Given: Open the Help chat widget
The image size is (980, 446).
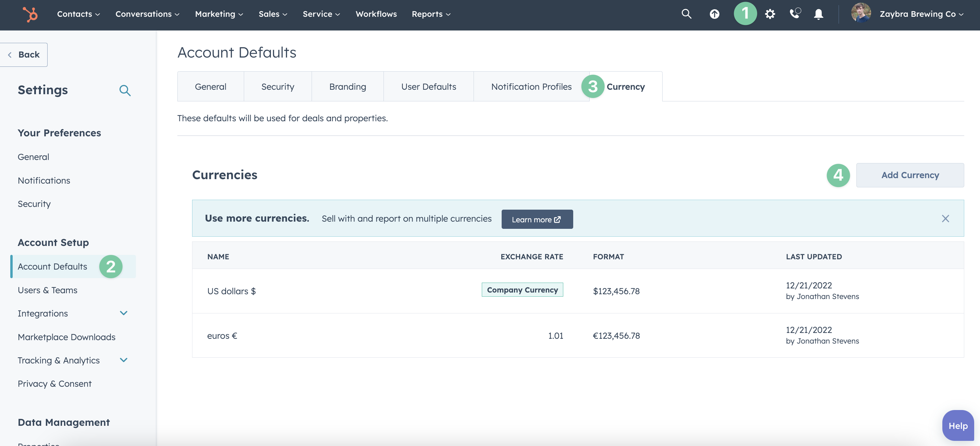Looking at the screenshot, I should click(x=957, y=425).
